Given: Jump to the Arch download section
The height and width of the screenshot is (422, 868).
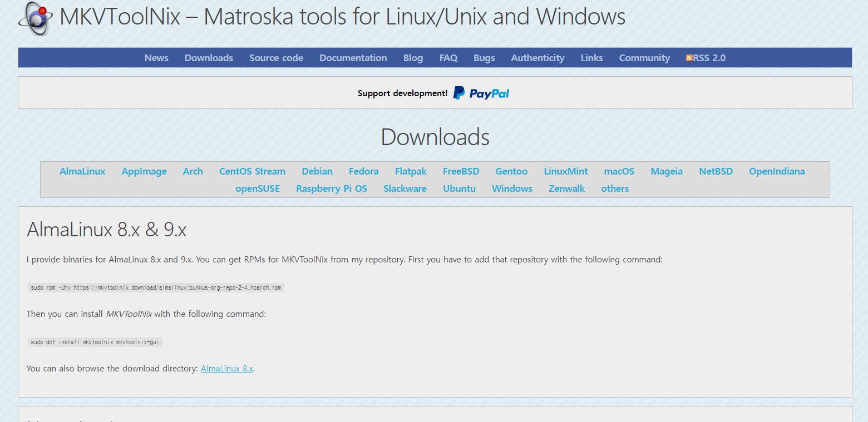Looking at the screenshot, I should (193, 171).
